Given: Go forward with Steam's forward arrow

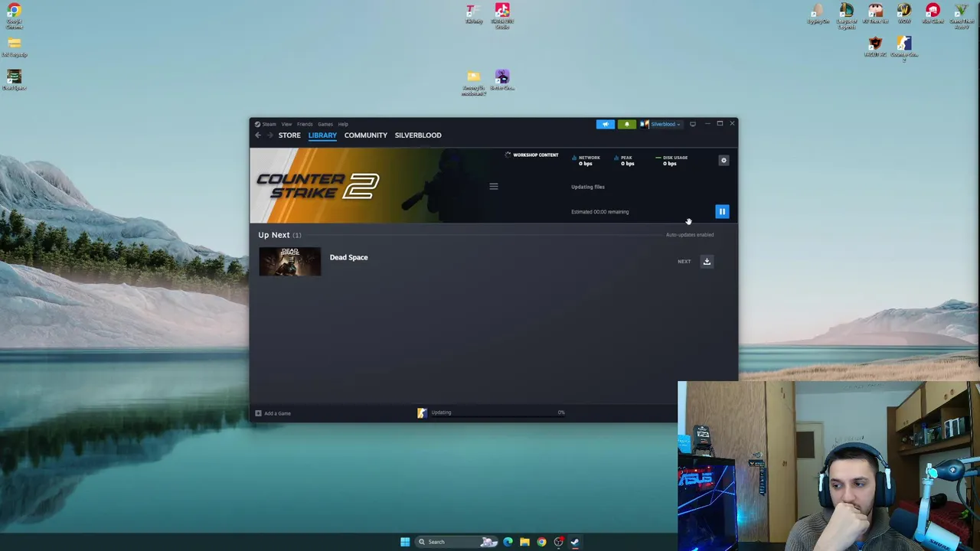Looking at the screenshot, I should click(269, 135).
